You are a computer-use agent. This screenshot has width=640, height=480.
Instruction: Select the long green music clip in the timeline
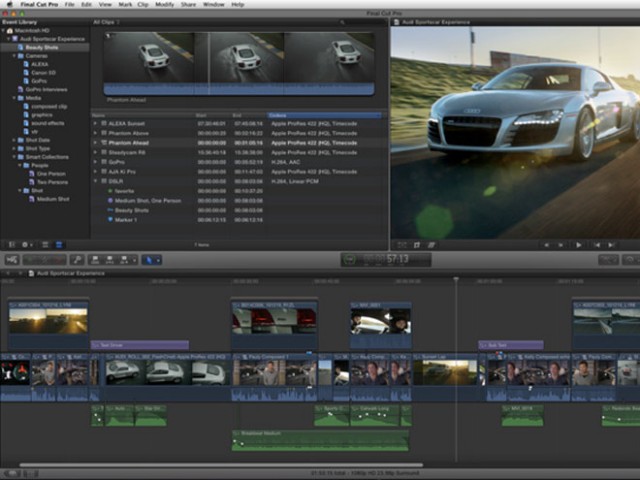coord(320,440)
